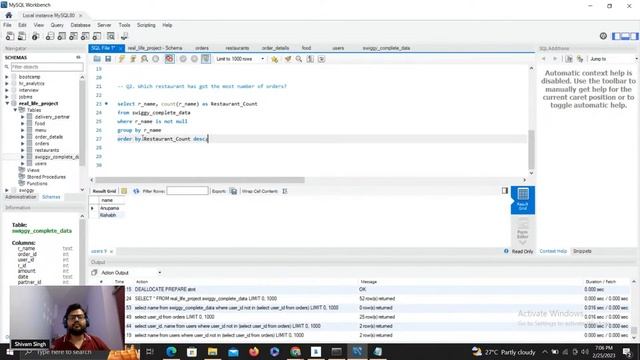This screenshot has width=640, height=360.
Task: Select the Form Editor side button
Action: coord(523,231)
